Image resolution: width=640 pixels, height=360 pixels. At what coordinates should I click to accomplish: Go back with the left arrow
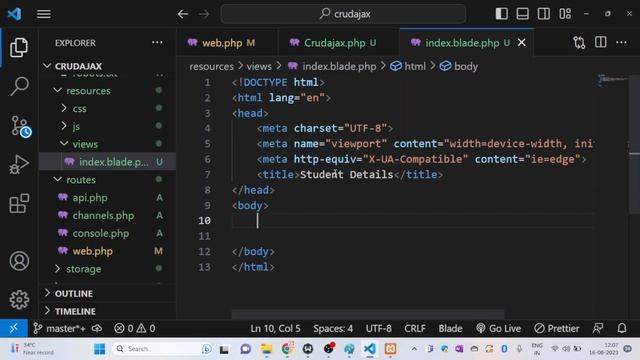tap(183, 14)
